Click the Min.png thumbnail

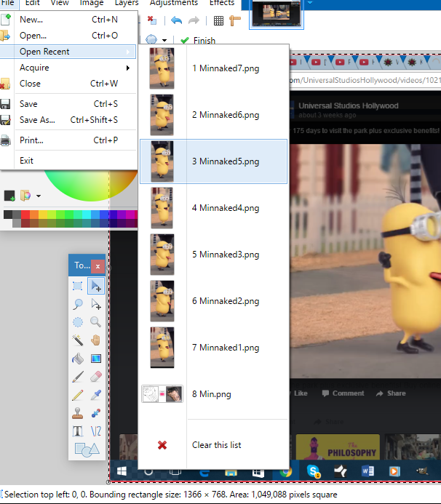point(162,394)
